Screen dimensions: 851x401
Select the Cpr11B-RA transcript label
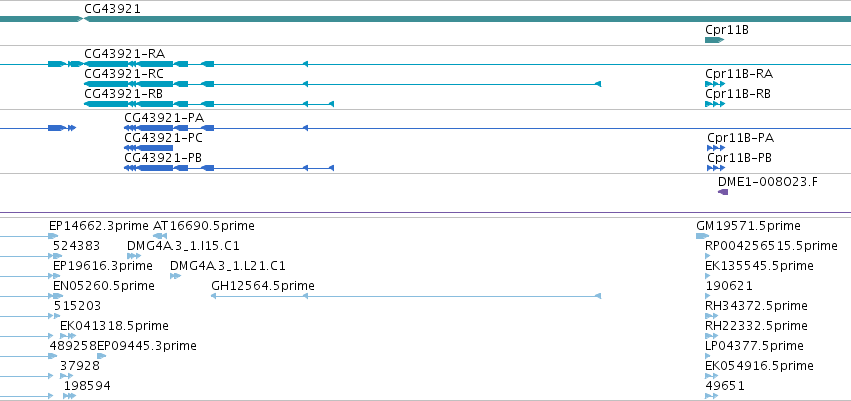pyautogui.click(x=739, y=73)
